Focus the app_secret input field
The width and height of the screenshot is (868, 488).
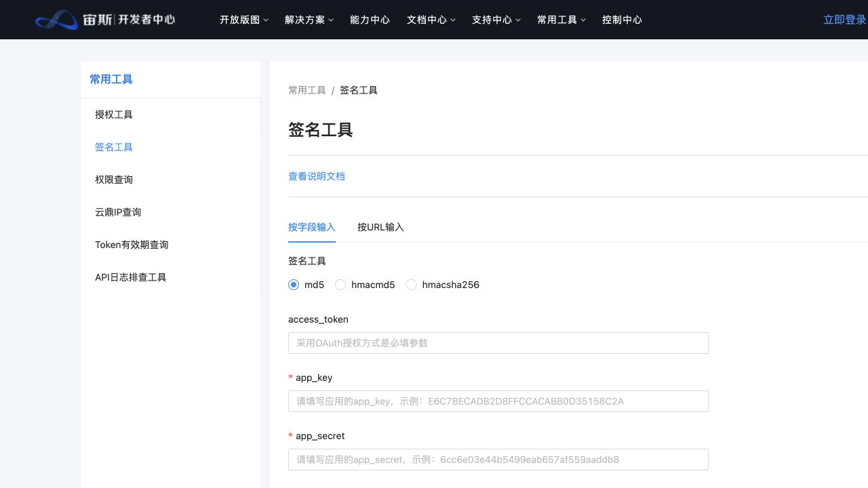pos(498,460)
